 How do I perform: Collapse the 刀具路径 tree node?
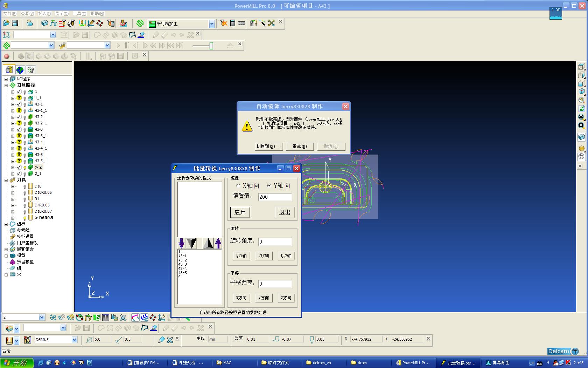click(6, 85)
